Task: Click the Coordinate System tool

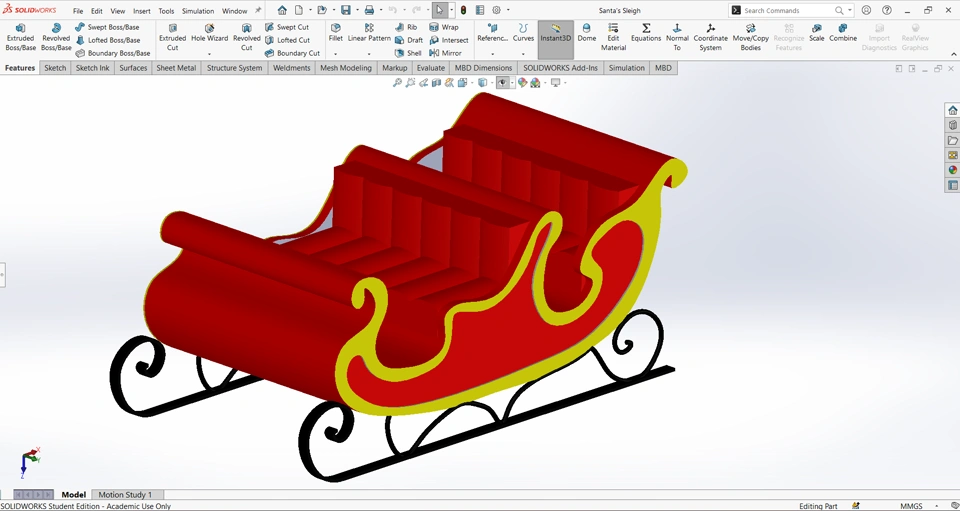Action: pos(710,37)
